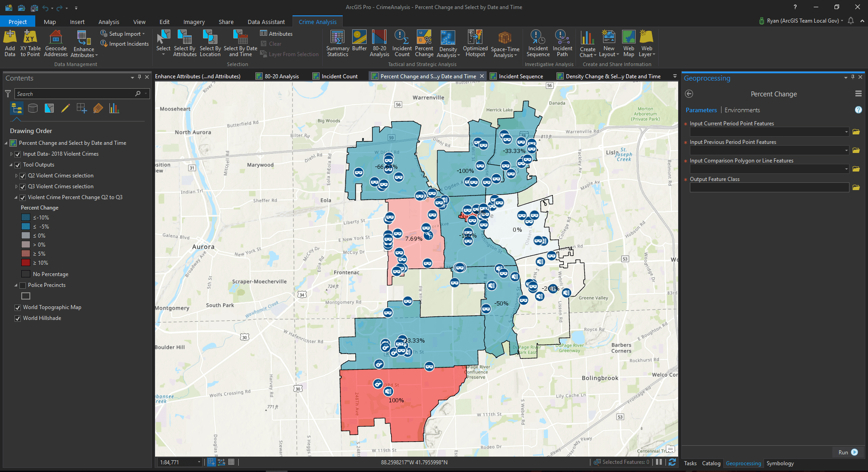Switch to Map ribbon tab
Viewport: 868px width, 472px height.
pos(50,22)
